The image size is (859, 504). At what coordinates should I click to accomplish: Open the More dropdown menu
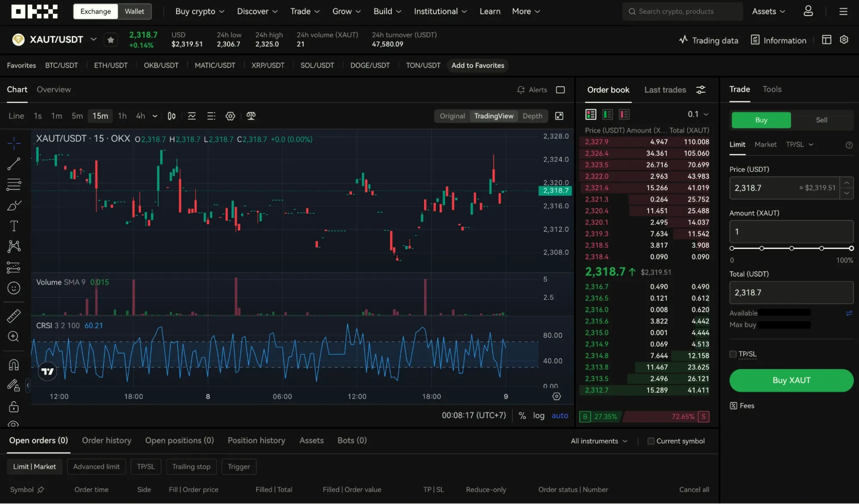pyautogui.click(x=526, y=12)
